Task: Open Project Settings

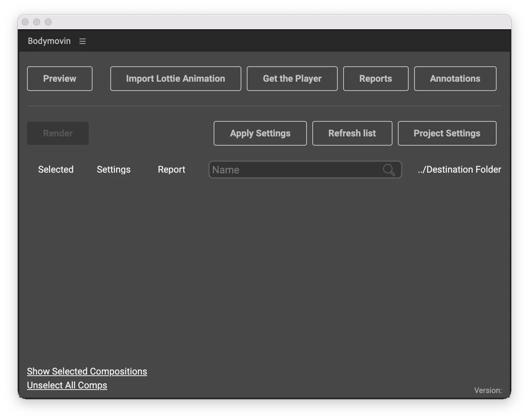Action: pyautogui.click(x=447, y=133)
